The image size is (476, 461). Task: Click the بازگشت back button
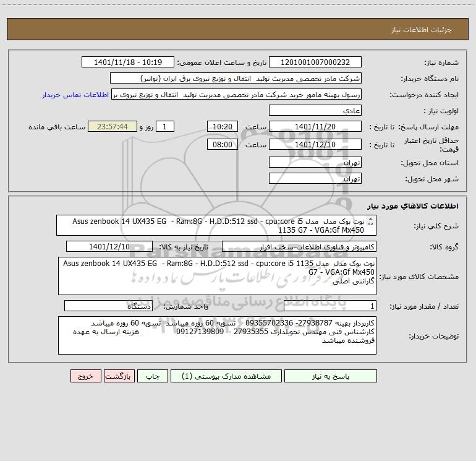pyautogui.click(x=119, y=376)
